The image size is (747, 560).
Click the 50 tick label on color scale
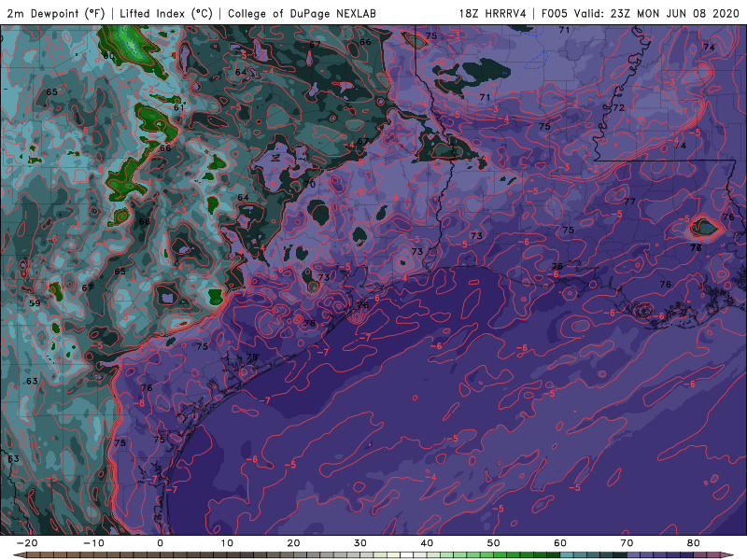pos(494,543)
